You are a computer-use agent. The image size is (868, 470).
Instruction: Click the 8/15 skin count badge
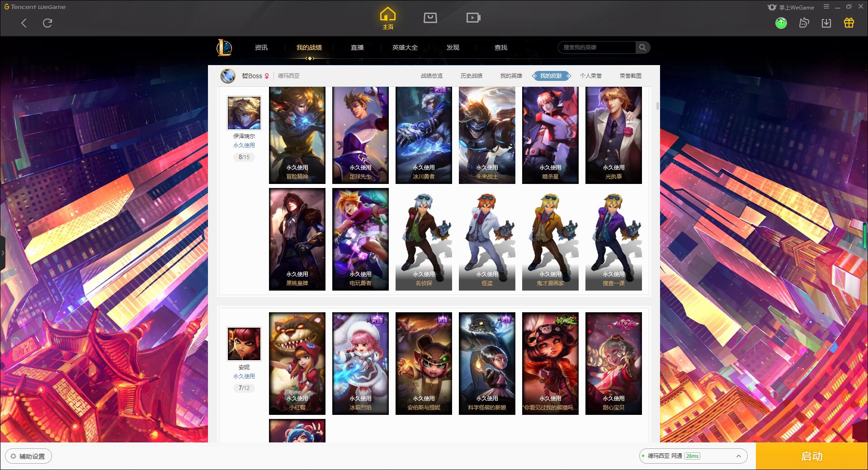[244, 157]
